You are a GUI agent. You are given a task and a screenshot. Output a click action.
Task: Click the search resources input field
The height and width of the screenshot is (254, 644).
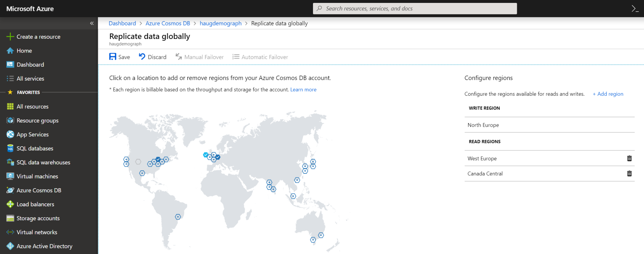[415, 9]
